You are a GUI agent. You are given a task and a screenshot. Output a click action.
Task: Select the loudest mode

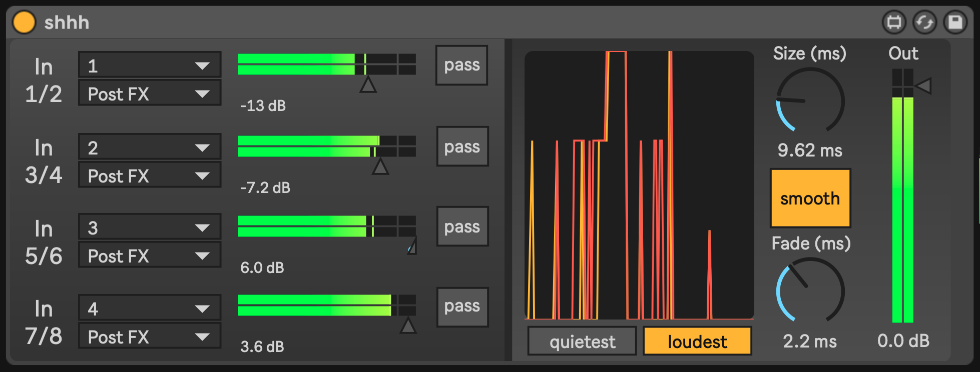[x=697, y=341]
